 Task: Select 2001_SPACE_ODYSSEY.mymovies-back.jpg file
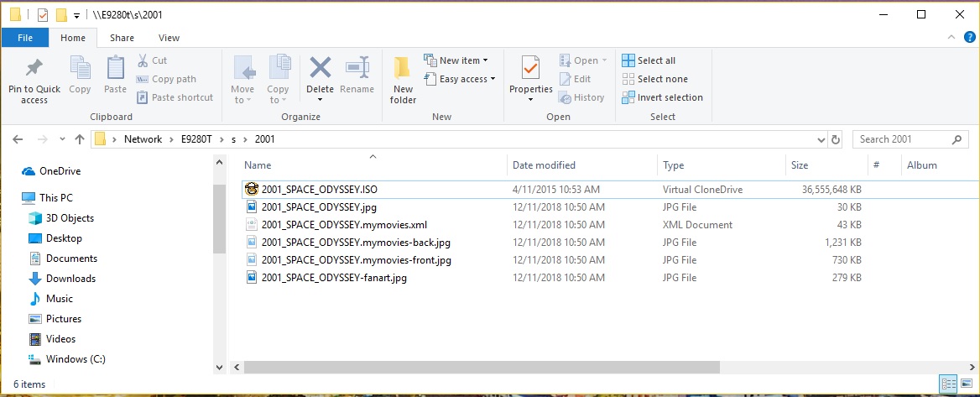pos(348,242)
